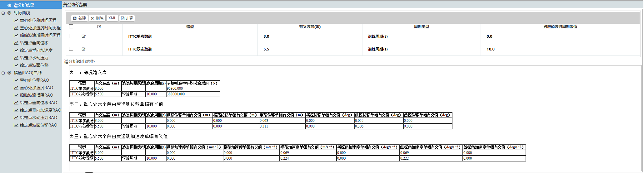Screen dimensions: 644x173
Task: Click the 新建 button
Action: [x=80, y=18]
